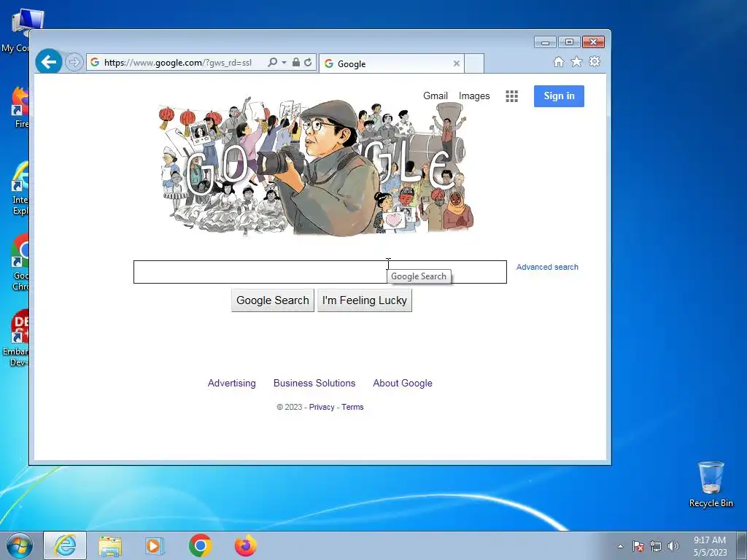This screenshot has height=560, width=747.
Task: Click the URL text in the address bar
Action: click(178, 63)
